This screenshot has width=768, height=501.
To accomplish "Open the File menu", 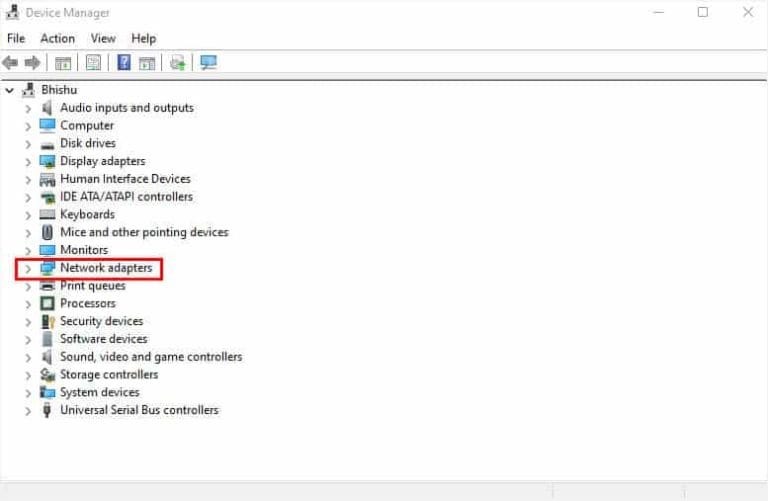I will click(x=16, y=38).
